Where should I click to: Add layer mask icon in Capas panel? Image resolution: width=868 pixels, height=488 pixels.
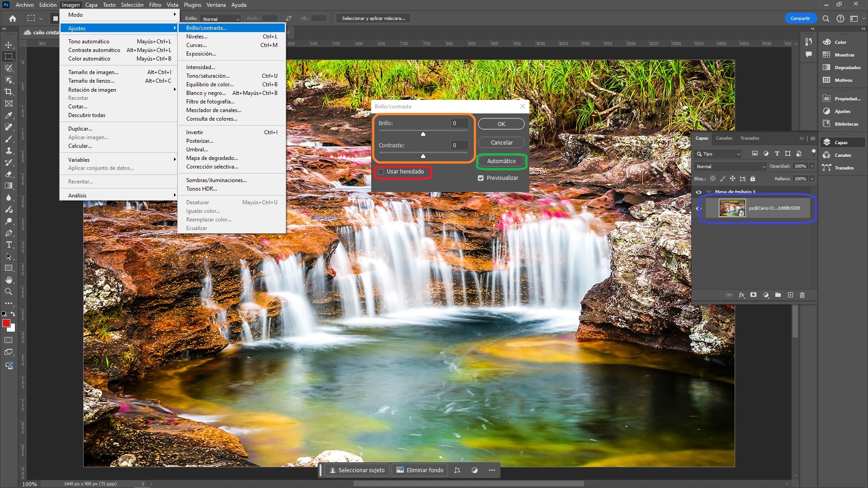pyautogui.click(x=753, y=295)
